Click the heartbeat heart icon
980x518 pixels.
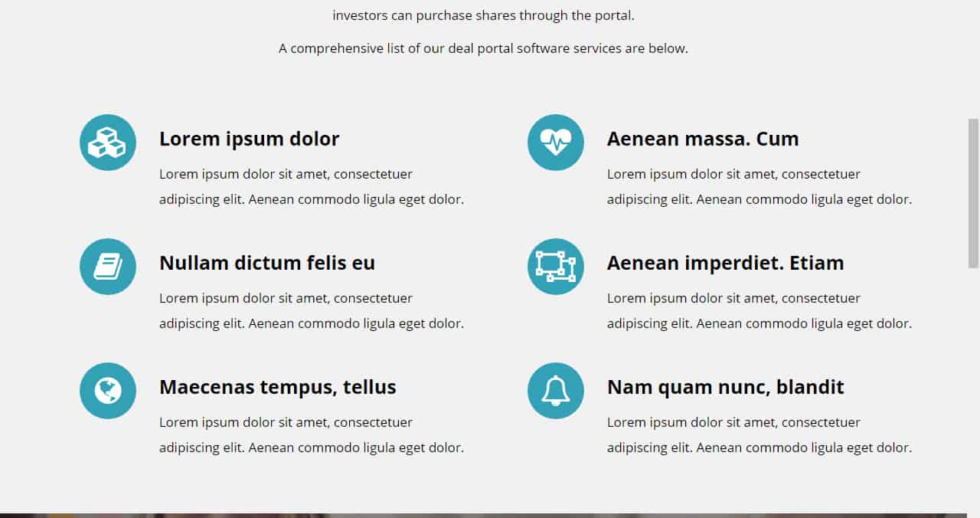pos(556,143)
